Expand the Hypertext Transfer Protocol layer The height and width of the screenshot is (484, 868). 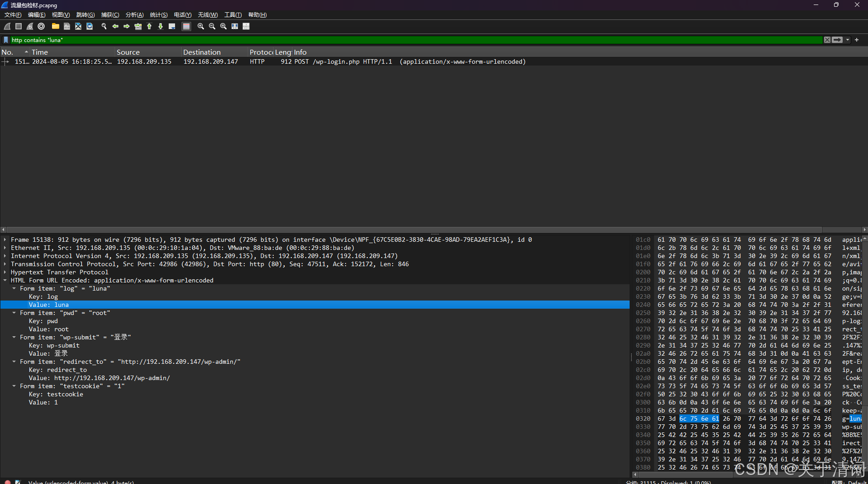5,273
